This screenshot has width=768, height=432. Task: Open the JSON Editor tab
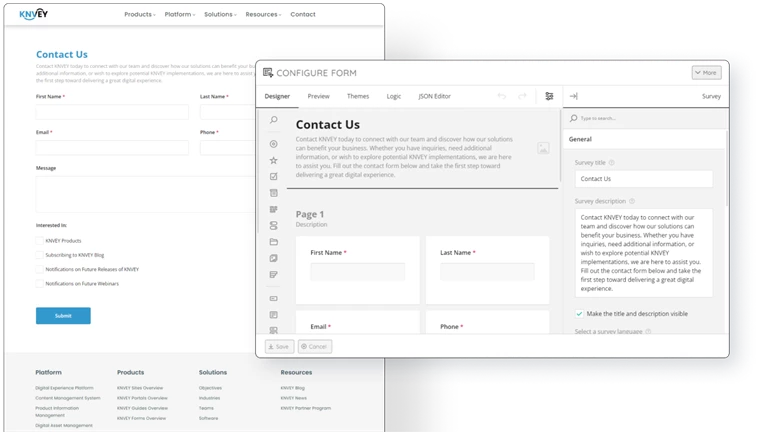click(434, 97)
